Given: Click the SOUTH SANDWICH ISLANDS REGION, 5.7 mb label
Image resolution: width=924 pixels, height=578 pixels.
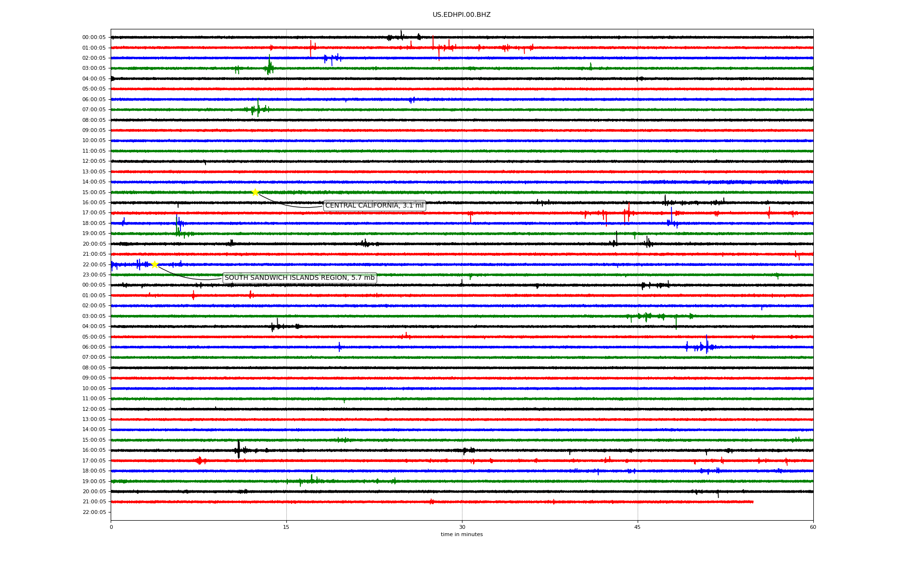Looking at the screenshot, I should pyautogui.click(x=299, y=278).
